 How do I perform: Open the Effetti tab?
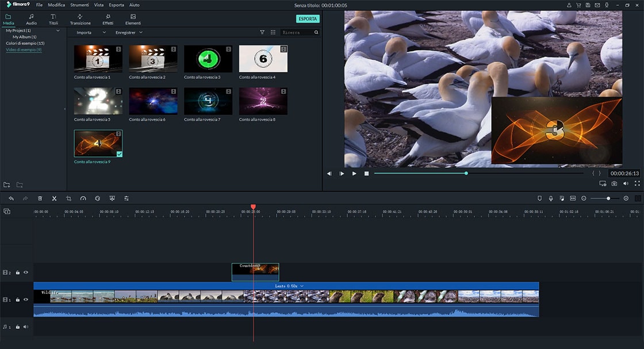coord(108,20)
